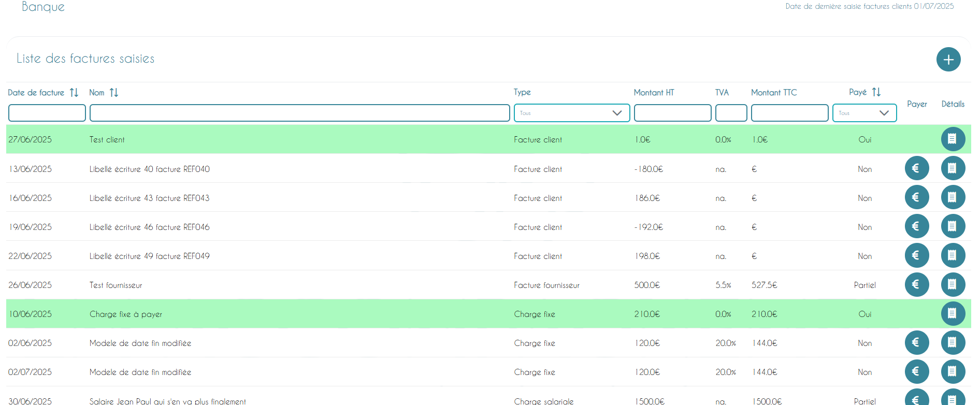The image size is (980, 405).
Task: Click the Montant HT filter field
Action: coord(672,113)
